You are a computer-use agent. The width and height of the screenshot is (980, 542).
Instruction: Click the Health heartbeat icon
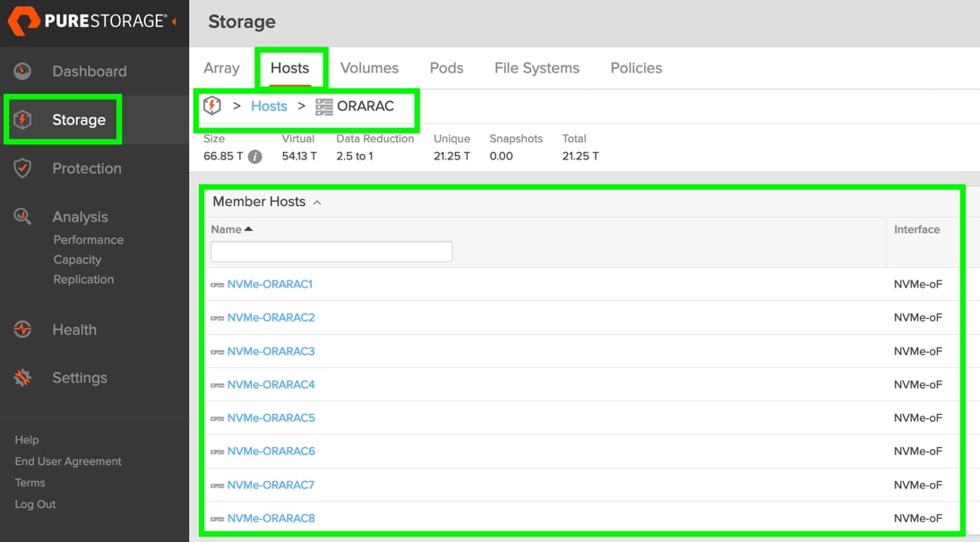coord(23,330)
